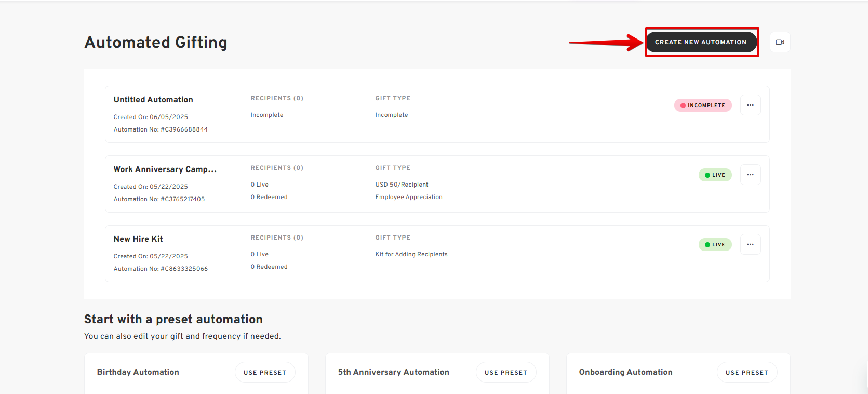Use preset for Birthday Automation
This screenshot has width=868, height=394.
[265, 373]
